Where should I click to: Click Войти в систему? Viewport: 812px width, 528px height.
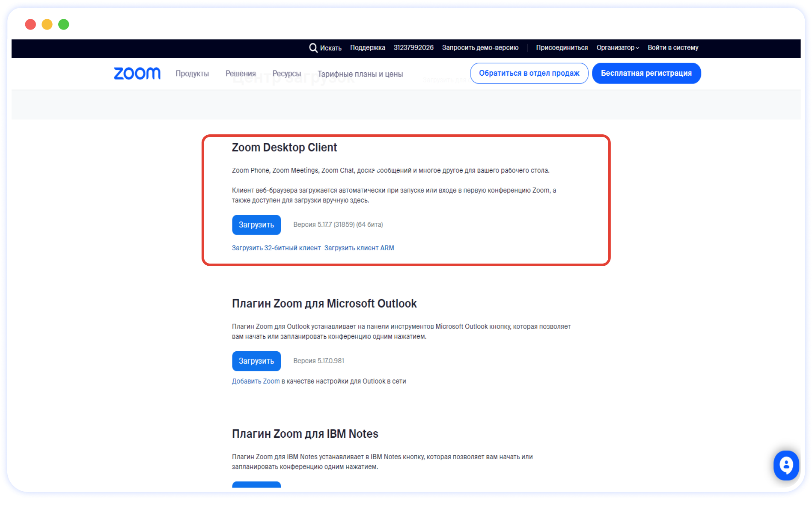(x=673, y=47)
